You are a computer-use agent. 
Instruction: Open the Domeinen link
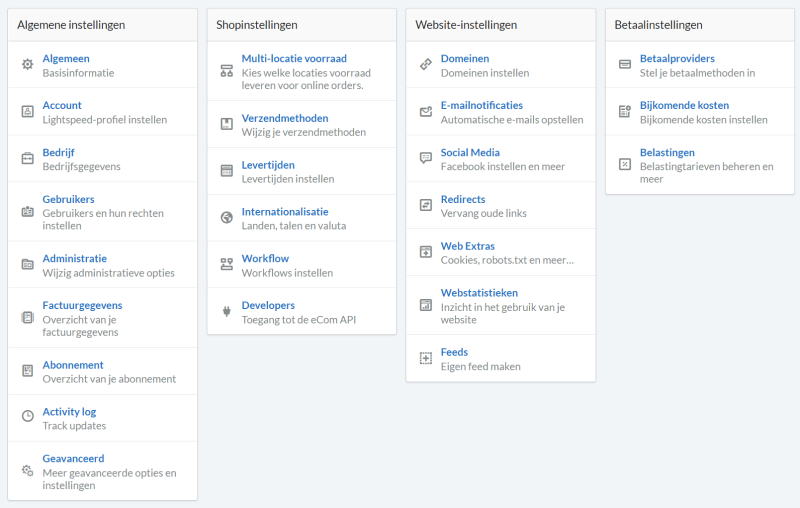(x=465, y=59)
